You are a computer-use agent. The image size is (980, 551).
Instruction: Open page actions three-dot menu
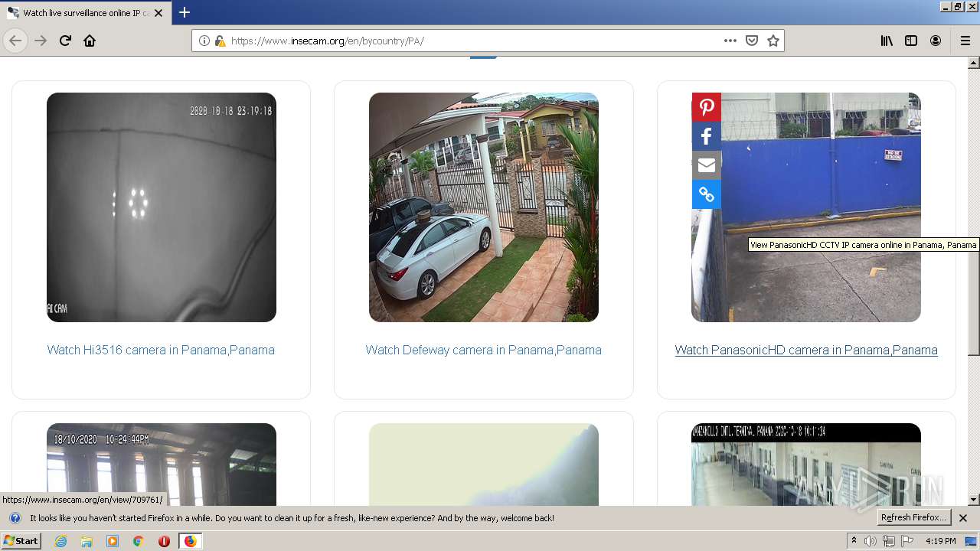(730, 41)
